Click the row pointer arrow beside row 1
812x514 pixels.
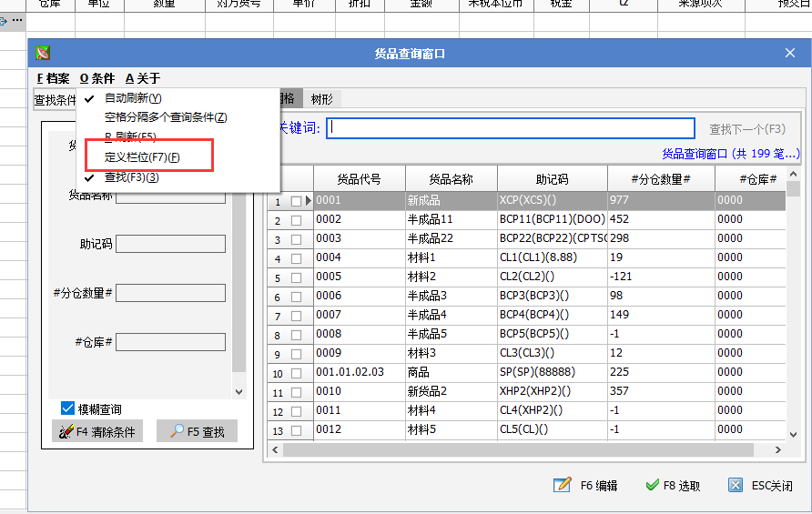309,201
